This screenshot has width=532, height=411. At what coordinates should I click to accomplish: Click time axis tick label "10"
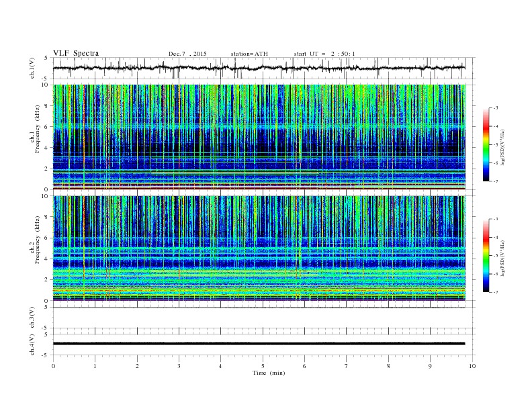coord(472,366)
